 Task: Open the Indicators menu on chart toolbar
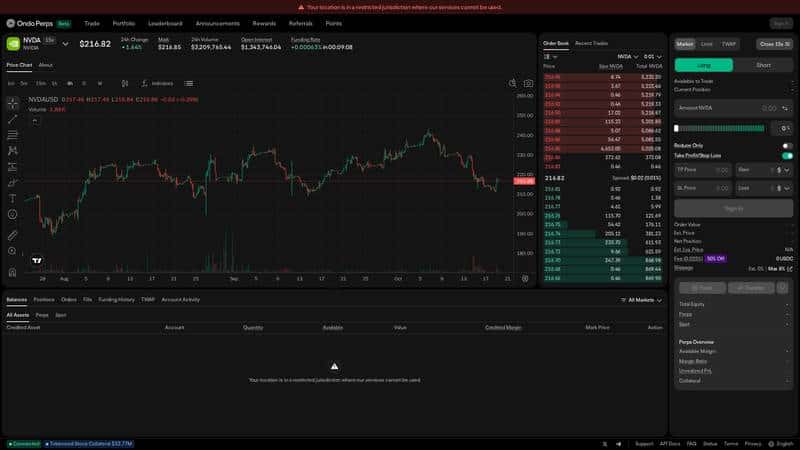tap(158, 83)
